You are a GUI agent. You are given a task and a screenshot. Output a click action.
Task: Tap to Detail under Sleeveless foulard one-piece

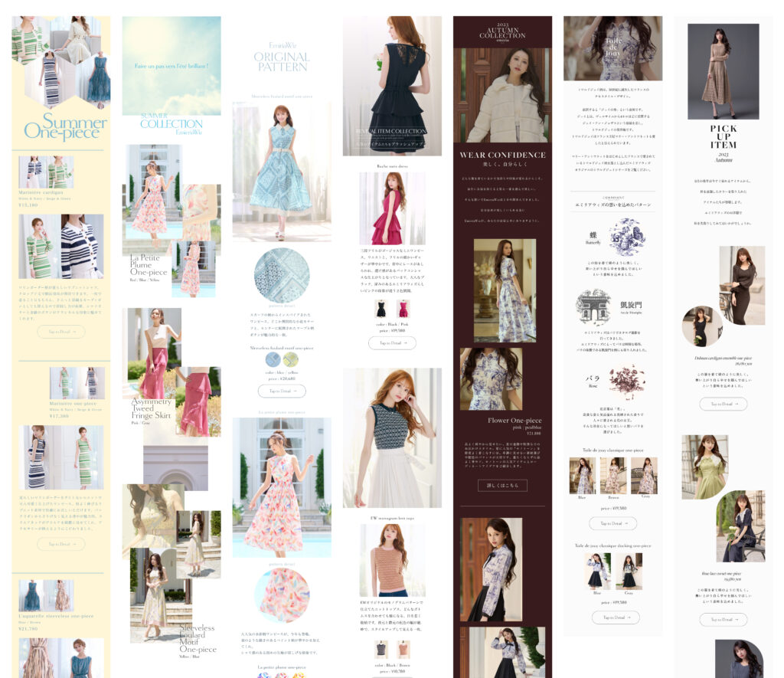tap(282, 391)
